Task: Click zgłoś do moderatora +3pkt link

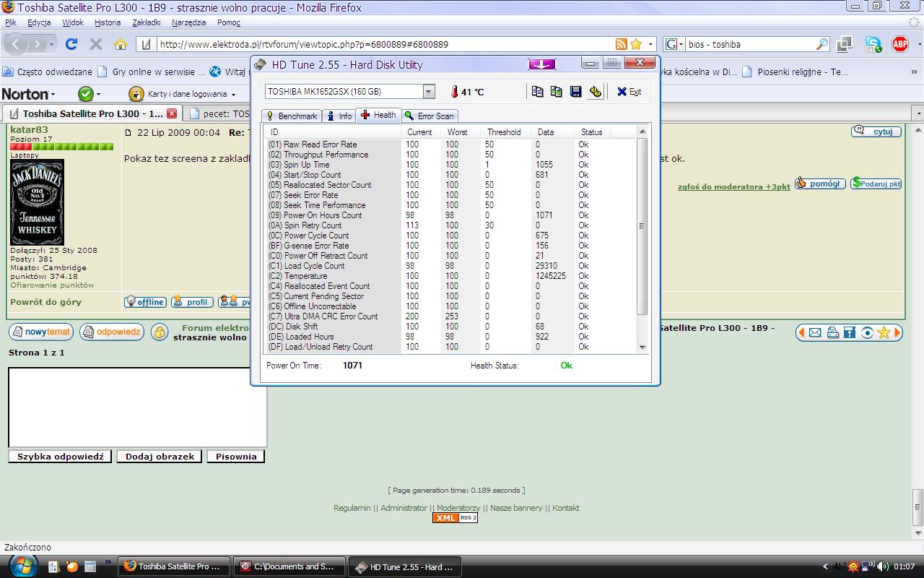Action: click(733, 186)
